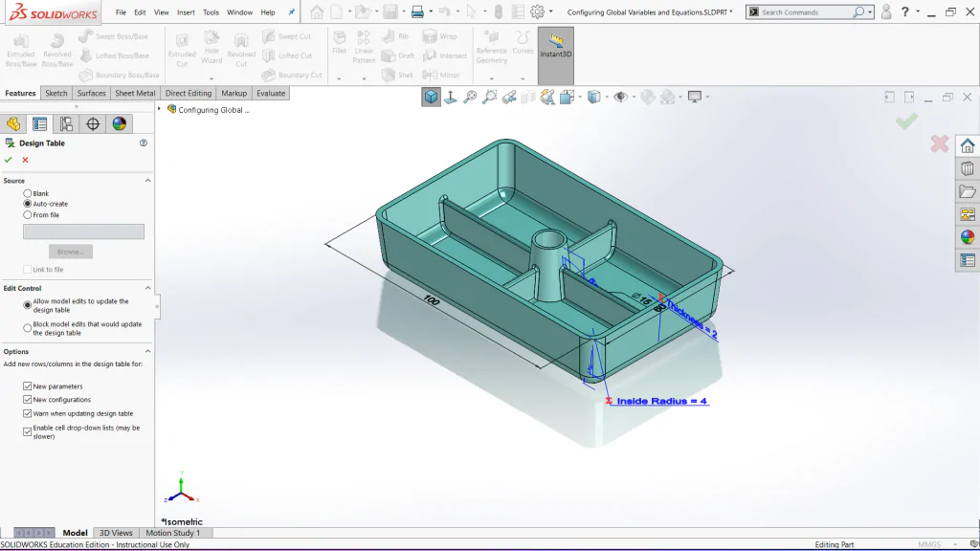The width and height of the screenshot is (980, 551).
Task: Open the PropertyManager tab icon
Action: tap(39, 123)
